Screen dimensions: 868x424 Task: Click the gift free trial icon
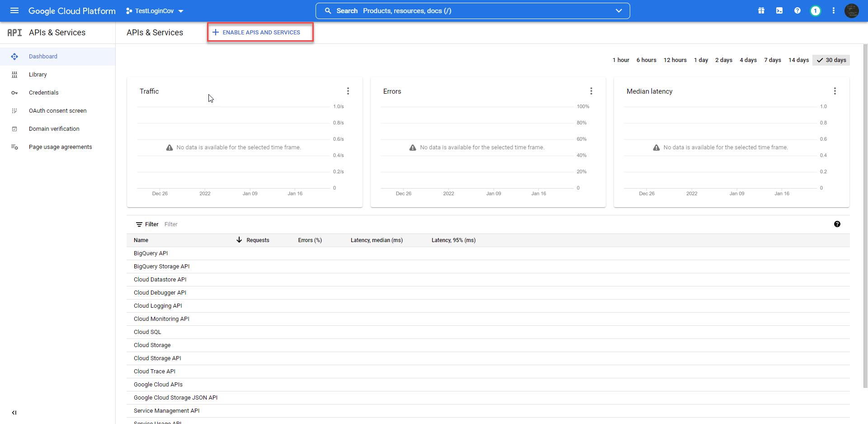(x=761, y=10)
